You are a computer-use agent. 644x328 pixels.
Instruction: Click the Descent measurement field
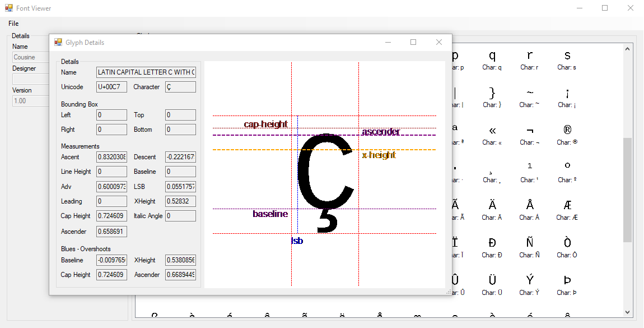[180, 158]
